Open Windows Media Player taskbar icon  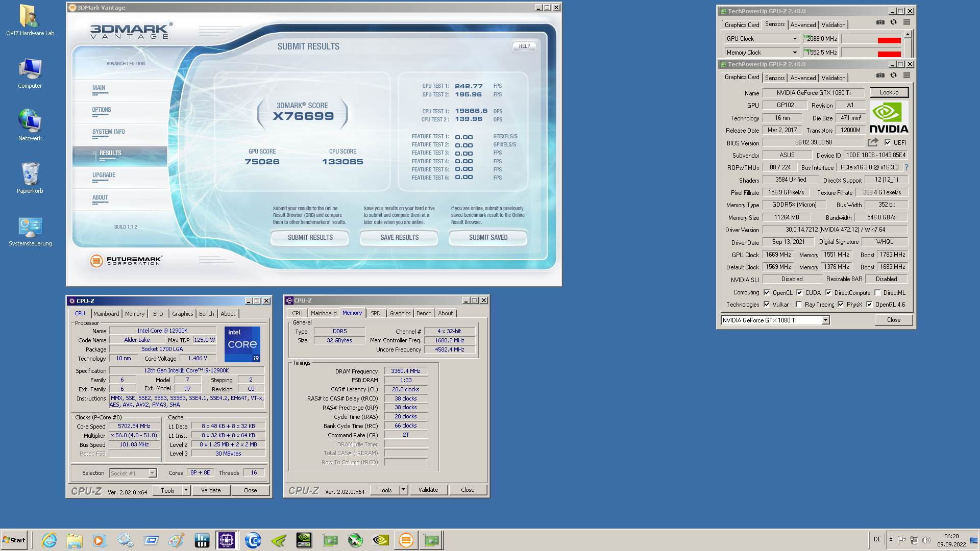100,540
